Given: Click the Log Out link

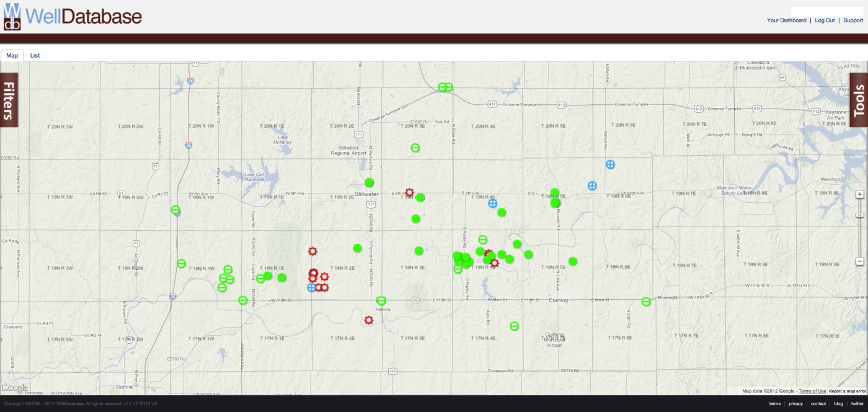Looking at the screenshot, I should (x=825, y=20).
